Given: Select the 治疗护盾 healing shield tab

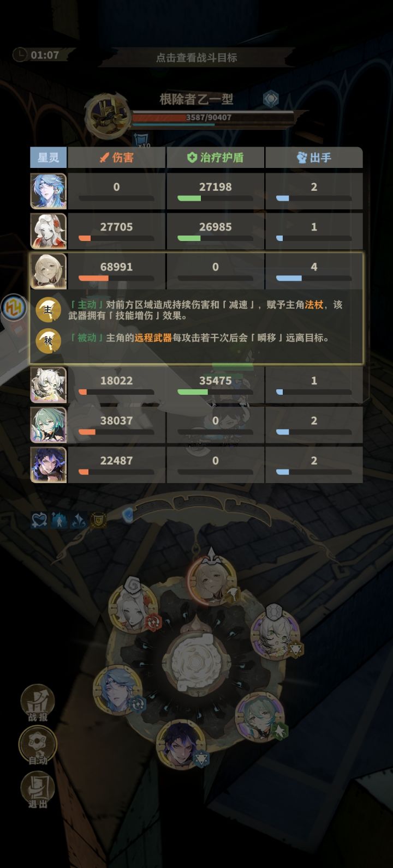Looking at the screenshot, I should [x=215, y=158].
